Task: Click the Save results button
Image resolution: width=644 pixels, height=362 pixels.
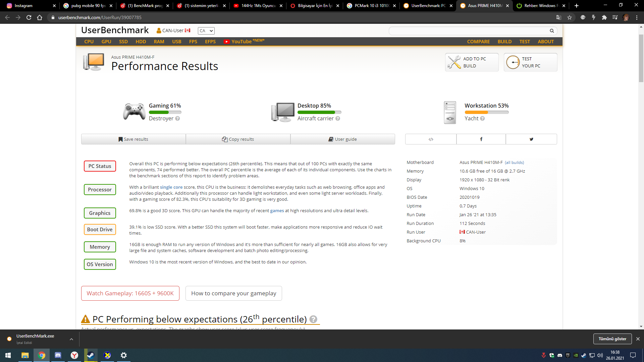Action: 133,139
